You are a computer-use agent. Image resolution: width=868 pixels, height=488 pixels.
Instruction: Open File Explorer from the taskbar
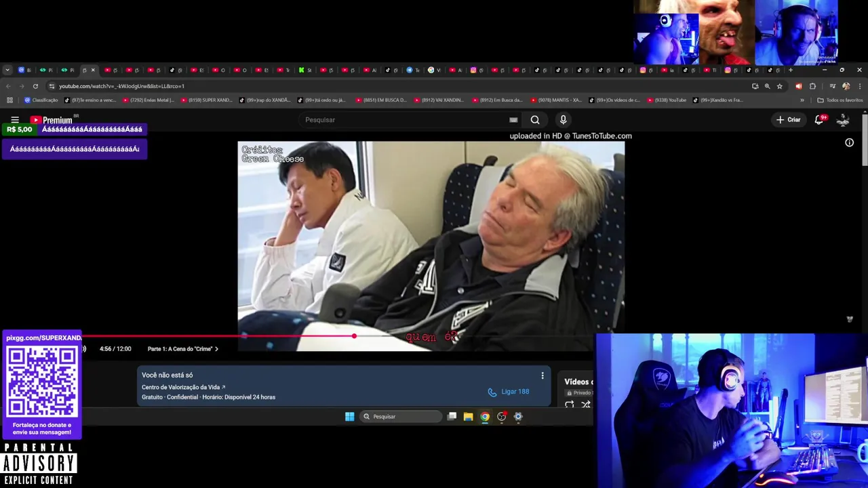coord(468,417)
